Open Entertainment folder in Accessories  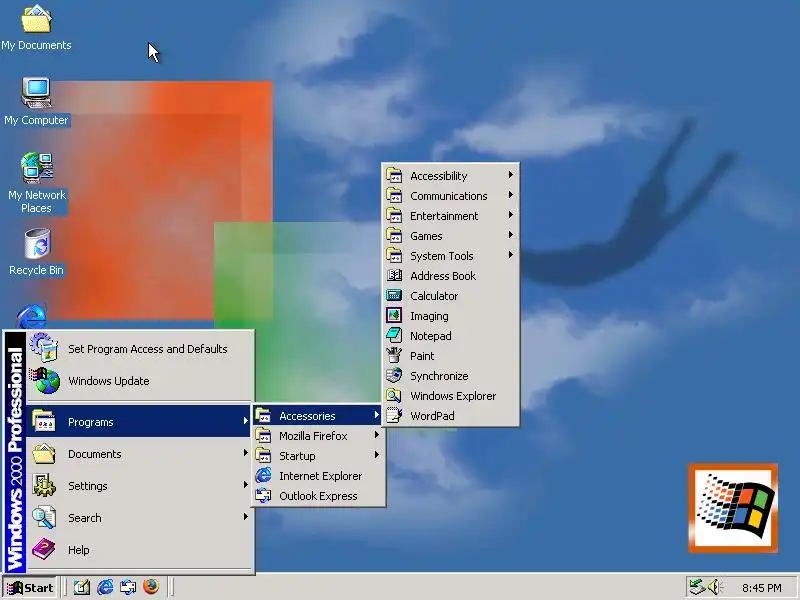(451, 216)
